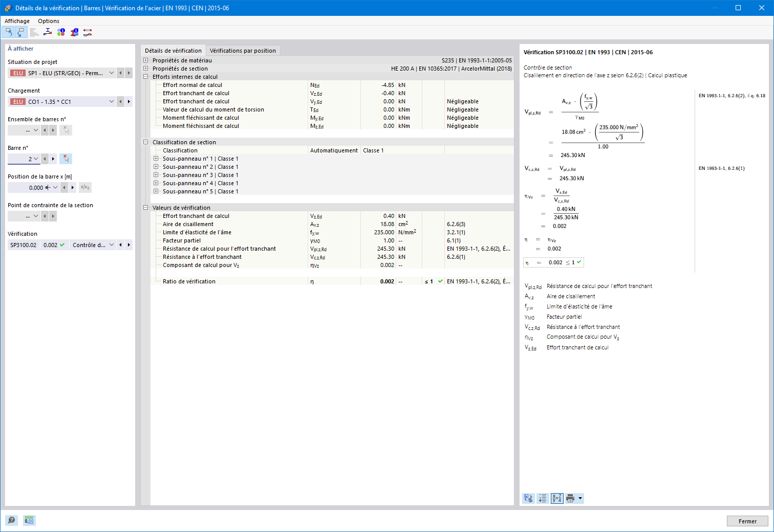This screenshot has width=774, height=532.
Task: Toggle the x/y=7/4 formula values icon
Action: point(557,498)
